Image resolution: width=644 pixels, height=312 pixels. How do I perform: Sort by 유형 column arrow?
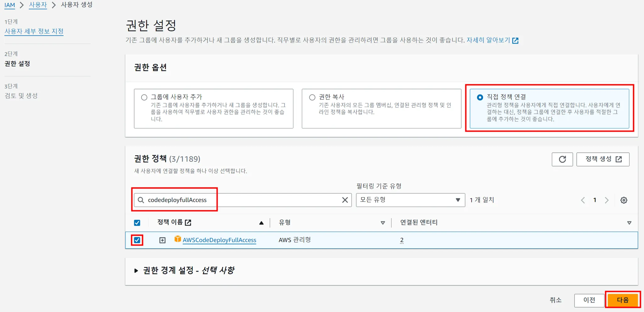click(383, 223)
